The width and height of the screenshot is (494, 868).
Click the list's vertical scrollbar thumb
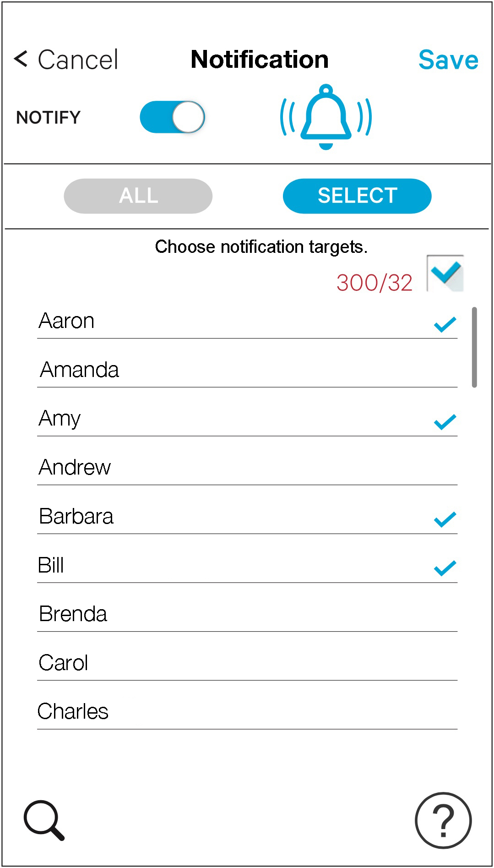click(474, 347)
